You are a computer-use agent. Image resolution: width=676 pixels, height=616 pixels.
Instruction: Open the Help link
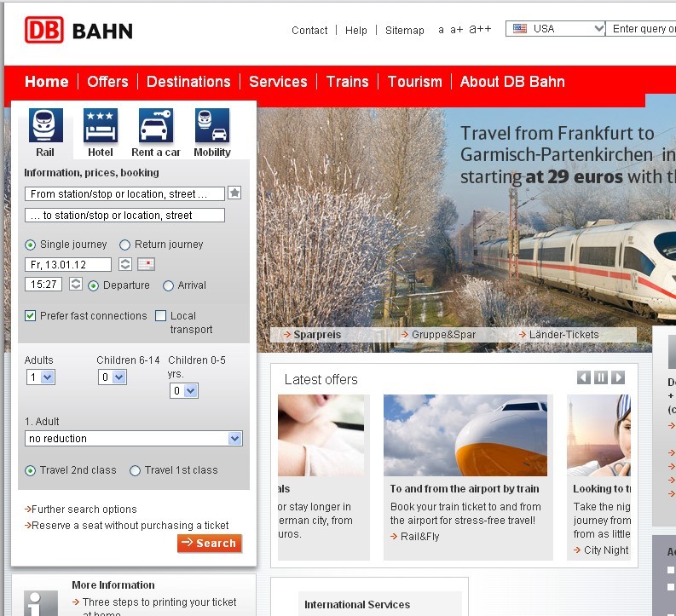pos(356,30)
